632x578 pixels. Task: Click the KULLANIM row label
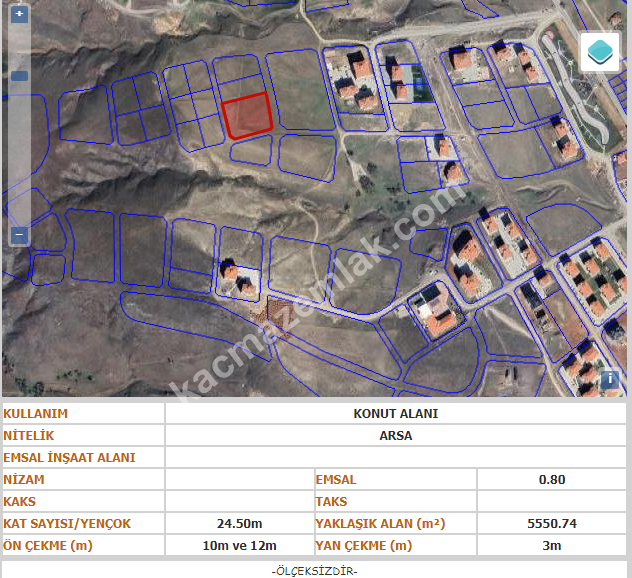[x=36, y=413]
